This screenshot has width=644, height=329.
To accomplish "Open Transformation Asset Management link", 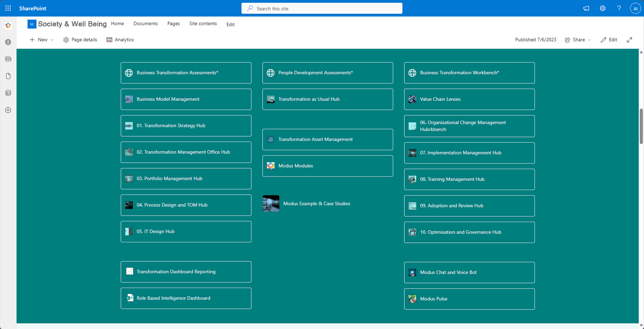I will [x=328, y=140].
